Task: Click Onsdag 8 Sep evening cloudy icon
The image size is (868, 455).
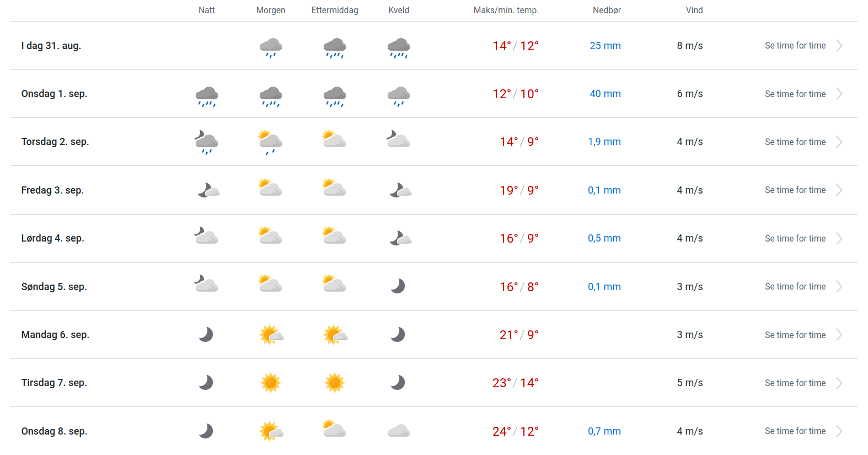Action: (x=399, y=431)
